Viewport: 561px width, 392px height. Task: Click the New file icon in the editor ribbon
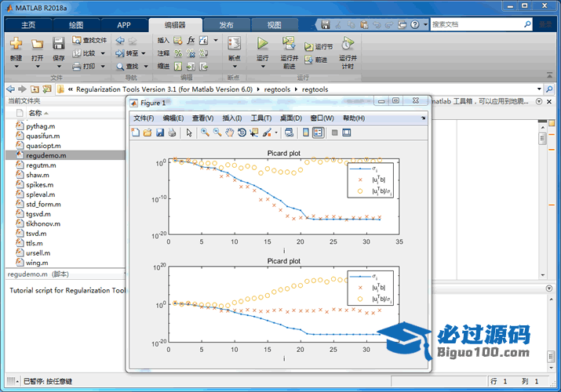point(16,43)
